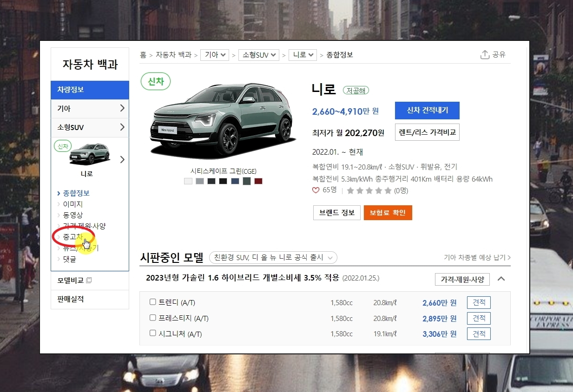Click the 저공해 badge beside 니로
The height and width of the screenshot is (392, 573).
(x=356, y=91)
